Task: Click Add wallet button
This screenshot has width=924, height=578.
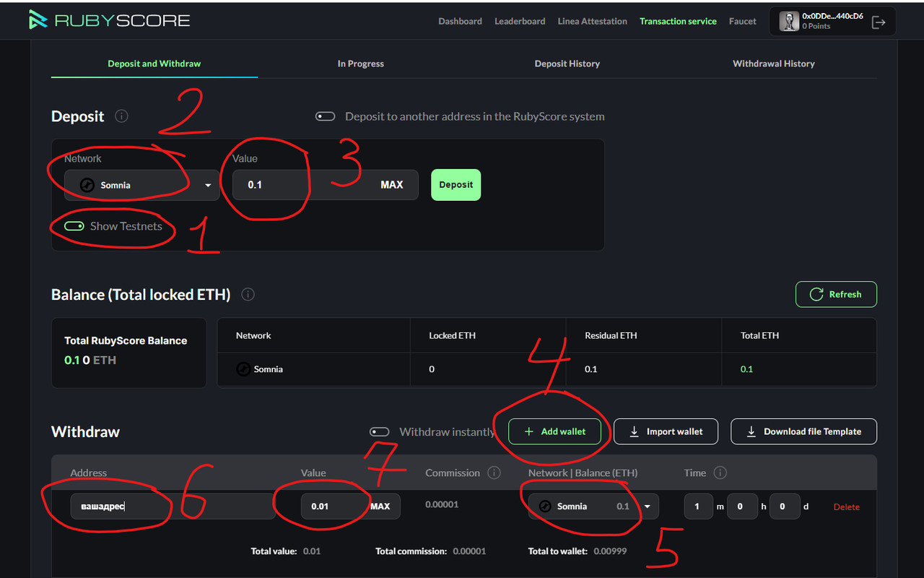Action: 554,431
